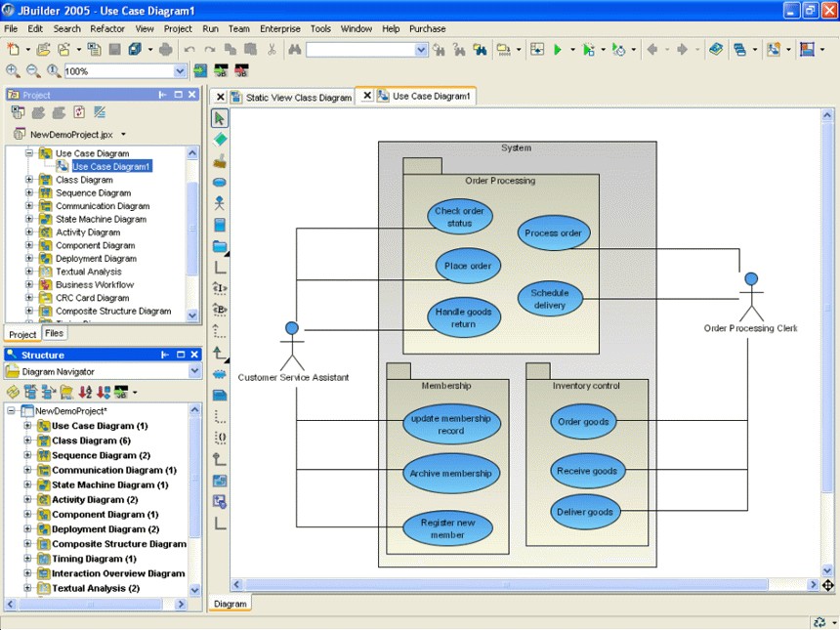Run the project with green play button
This screenshot has width=840, height=630.
(x=557, y=49)
